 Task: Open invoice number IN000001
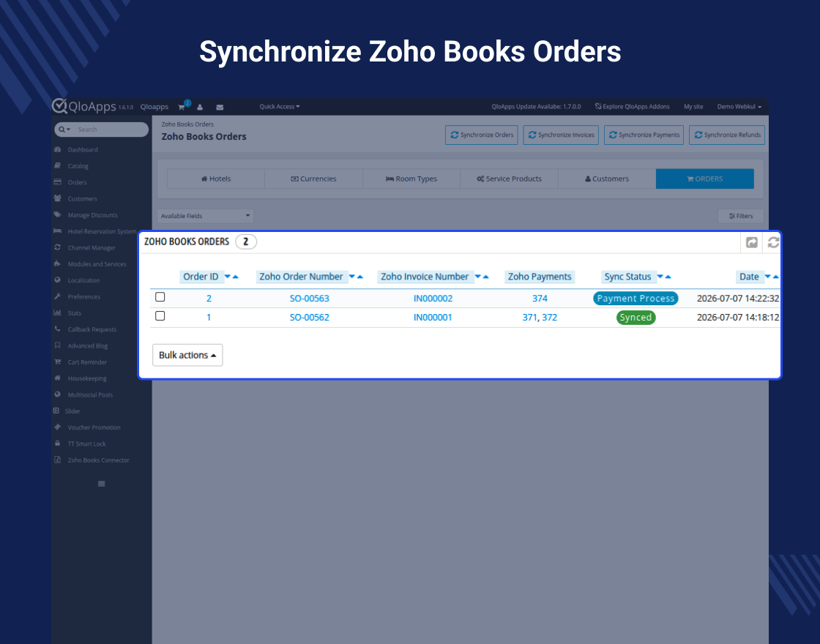(x=433, y=318)
